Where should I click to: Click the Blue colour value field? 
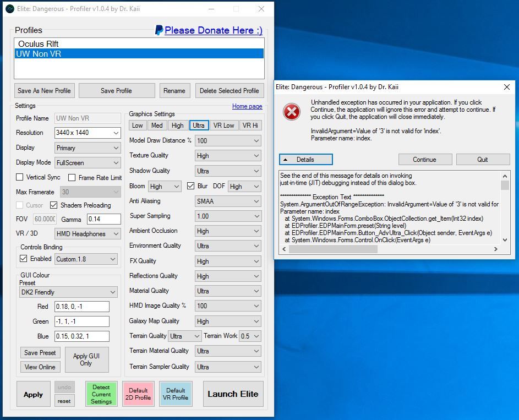82,336
